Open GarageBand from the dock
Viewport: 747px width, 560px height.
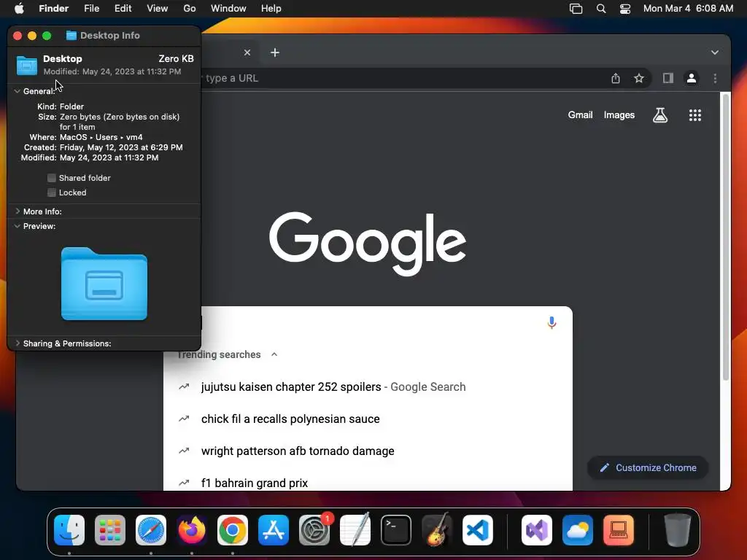[x=437, y=530]
